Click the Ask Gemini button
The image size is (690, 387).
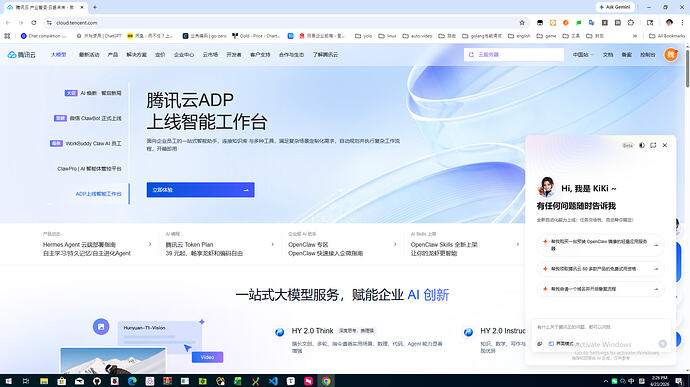(615, 7)
